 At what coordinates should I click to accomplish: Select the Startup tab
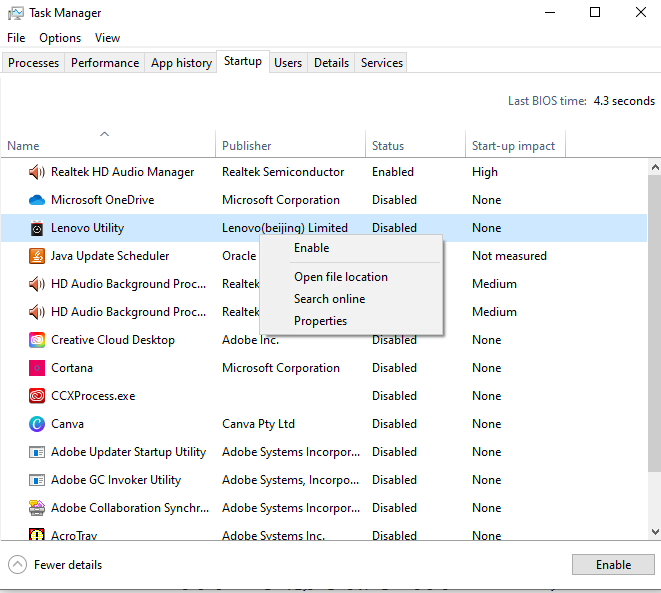point(243,62)
